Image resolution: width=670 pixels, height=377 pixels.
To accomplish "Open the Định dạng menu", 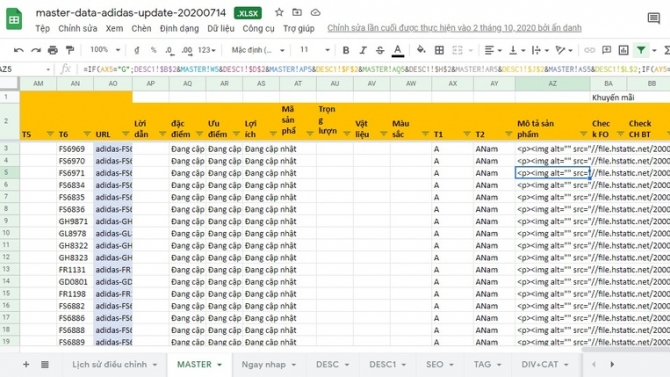I will coord(179,29).
